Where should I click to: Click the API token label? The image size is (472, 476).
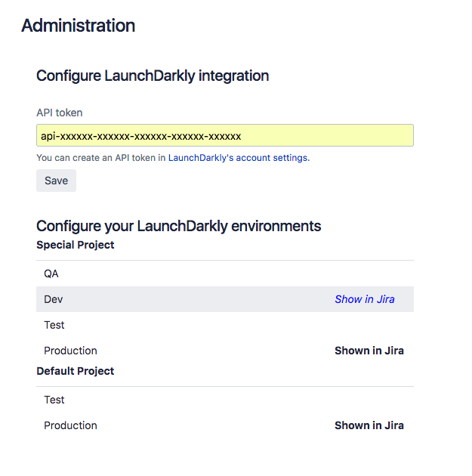tap(60, 113)
